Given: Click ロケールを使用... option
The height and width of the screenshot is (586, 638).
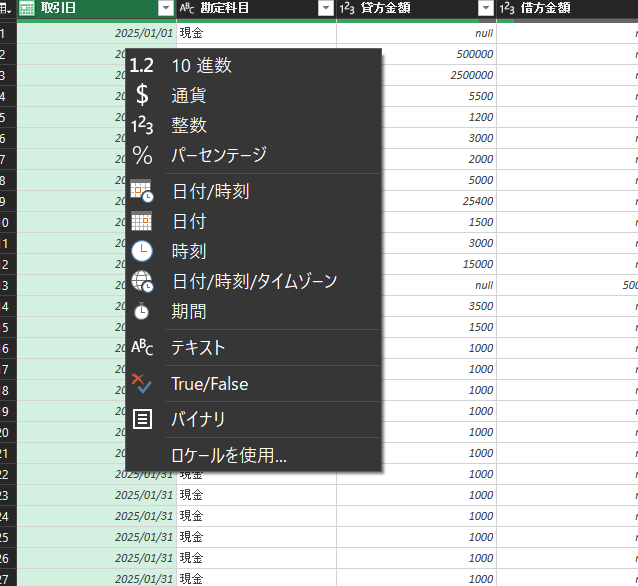Looking at the screenshot, I should [x=229, y=455].
